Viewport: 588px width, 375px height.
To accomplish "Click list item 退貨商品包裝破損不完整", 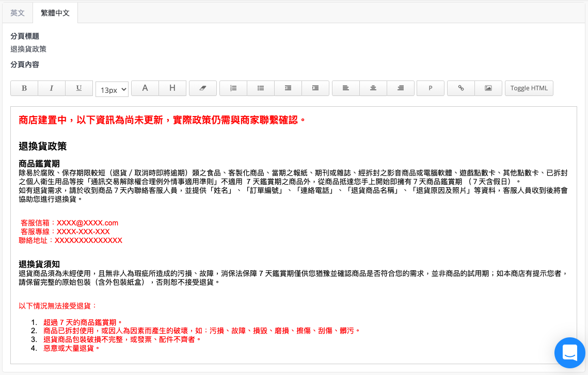I will 123,339.
